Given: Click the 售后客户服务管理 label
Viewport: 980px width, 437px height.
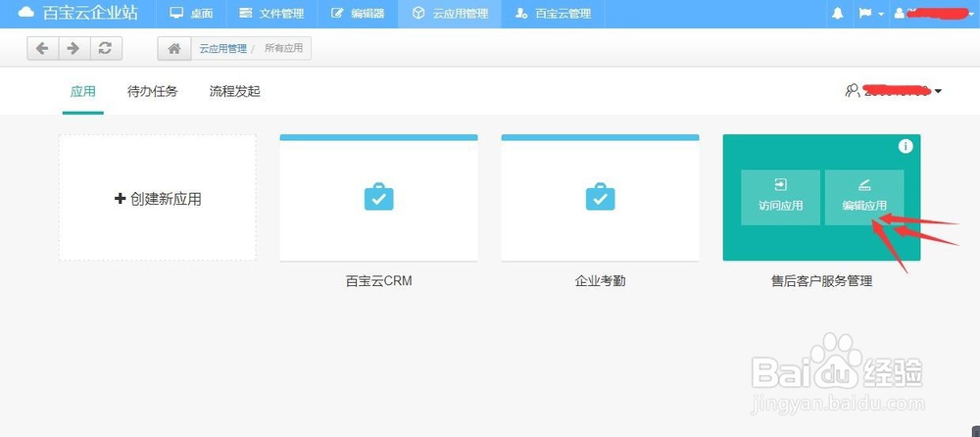Looking at the screenshot, I should coord(822,280).
